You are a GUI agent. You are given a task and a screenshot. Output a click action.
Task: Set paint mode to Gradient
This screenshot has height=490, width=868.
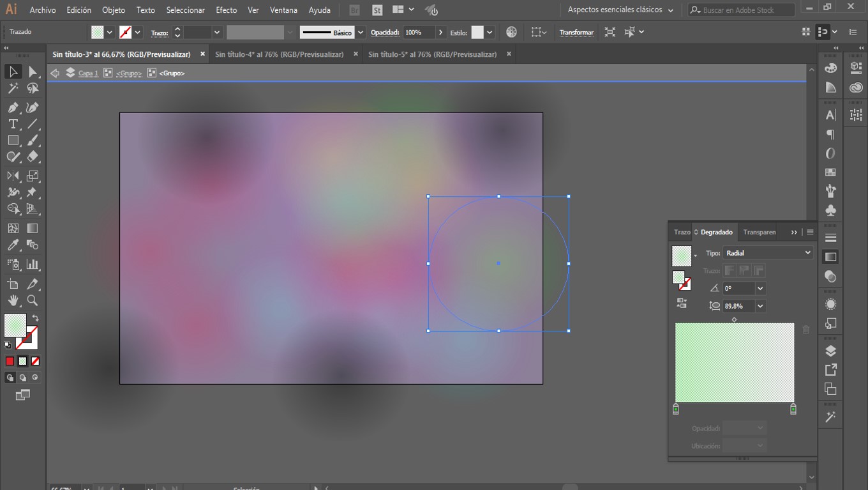22,361
